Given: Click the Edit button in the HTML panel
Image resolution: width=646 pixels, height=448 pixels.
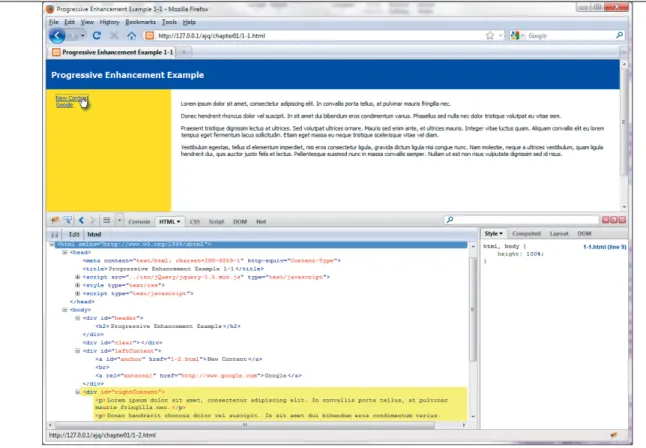Looking at the screenshot, I should pyautogui.click(x=74, y=235).
